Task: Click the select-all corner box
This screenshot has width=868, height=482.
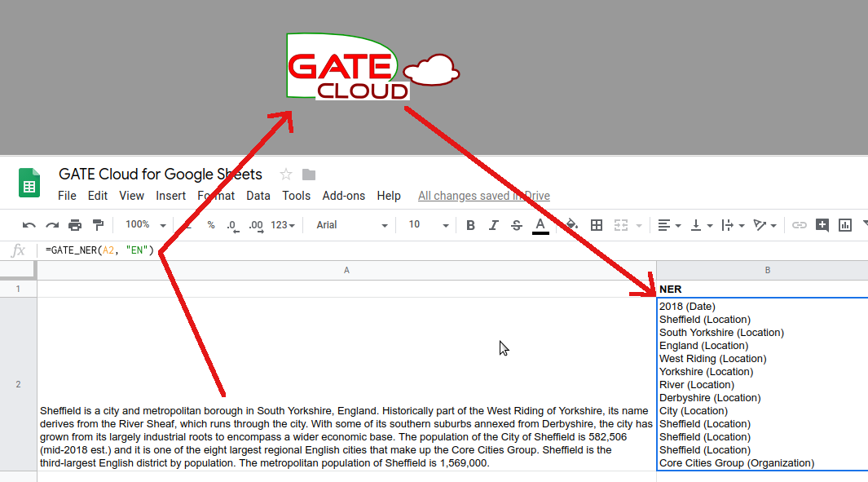Action: pyautogui.click(x=18, y=270)
